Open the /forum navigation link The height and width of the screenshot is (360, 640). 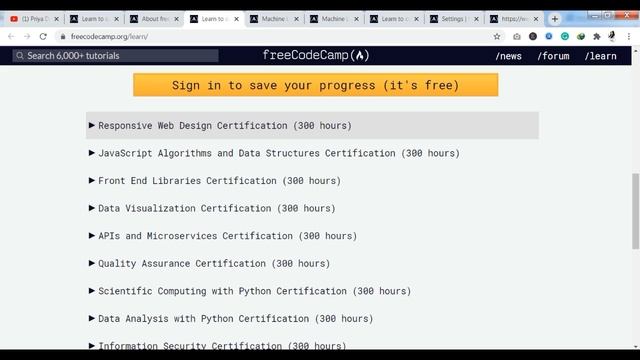point(553,56)
